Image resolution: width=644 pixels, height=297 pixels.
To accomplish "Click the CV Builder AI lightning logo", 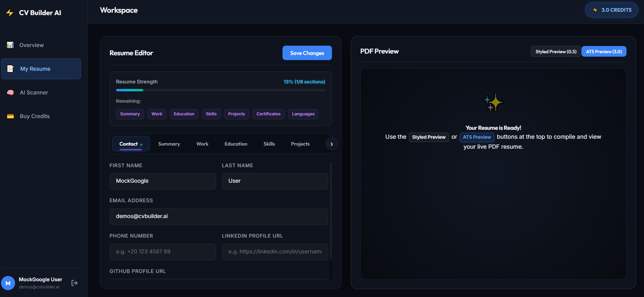I will click(x=10, y=13).
